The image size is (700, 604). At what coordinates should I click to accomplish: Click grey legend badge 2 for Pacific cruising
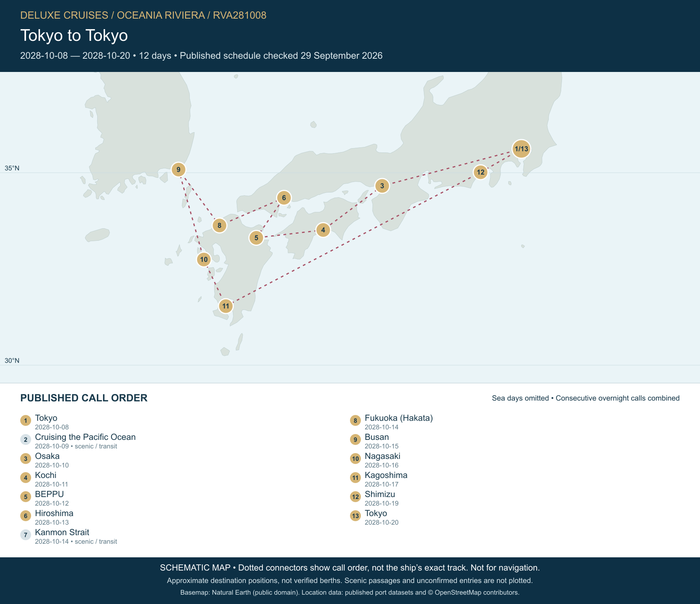point(26,439)
